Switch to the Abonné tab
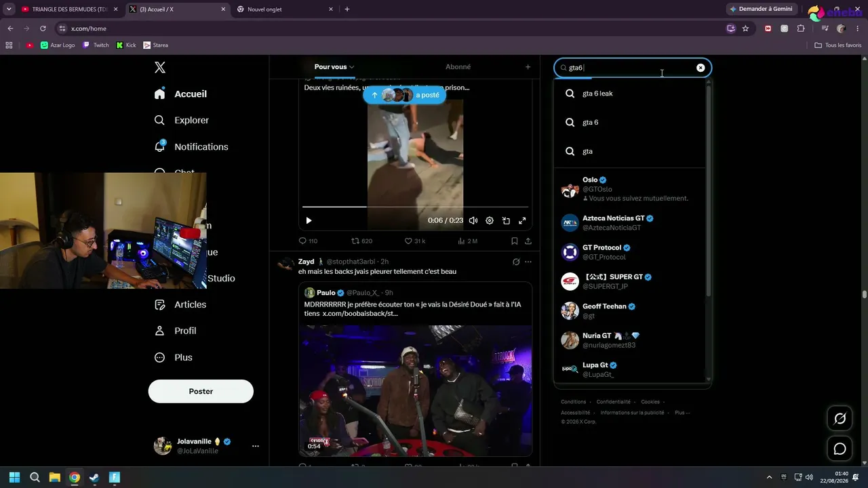 click(458, 67)
